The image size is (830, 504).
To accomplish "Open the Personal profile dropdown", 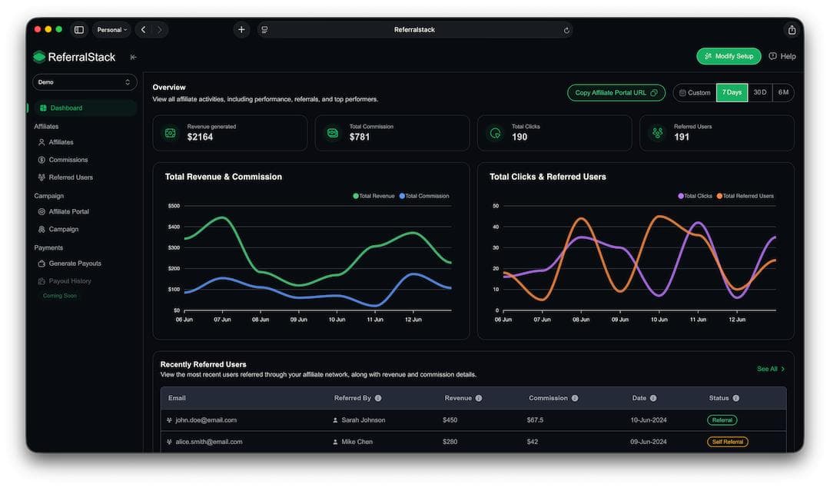I will pos(111,30).
